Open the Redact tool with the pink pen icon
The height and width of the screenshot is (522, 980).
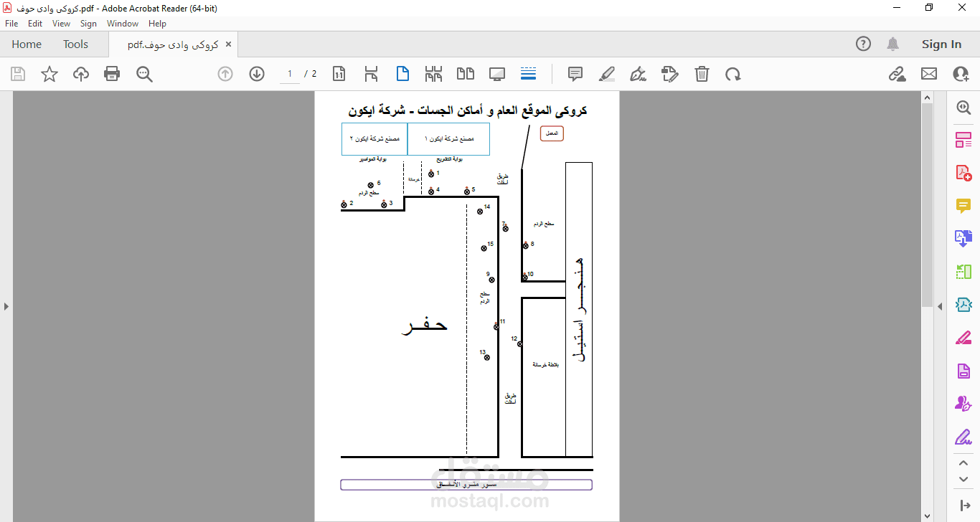pyautogui.click(x=963, y=338)
